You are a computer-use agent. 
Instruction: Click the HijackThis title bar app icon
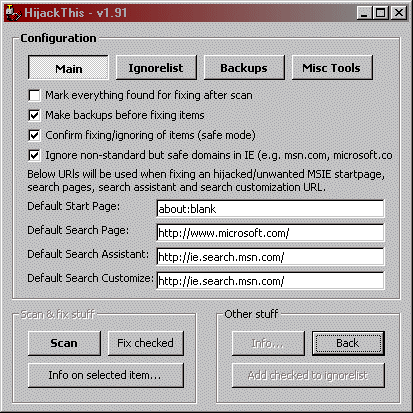click(13, 13)
